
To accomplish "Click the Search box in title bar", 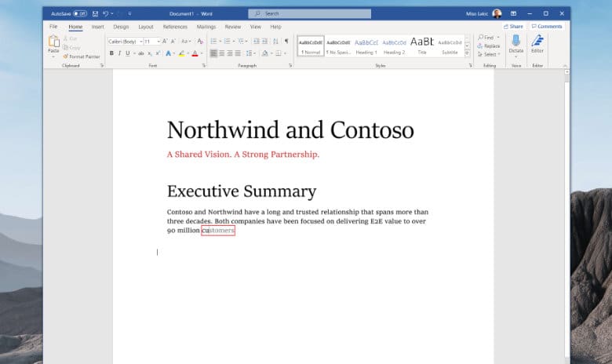I will pyautogui.click(x=309, y=13).
